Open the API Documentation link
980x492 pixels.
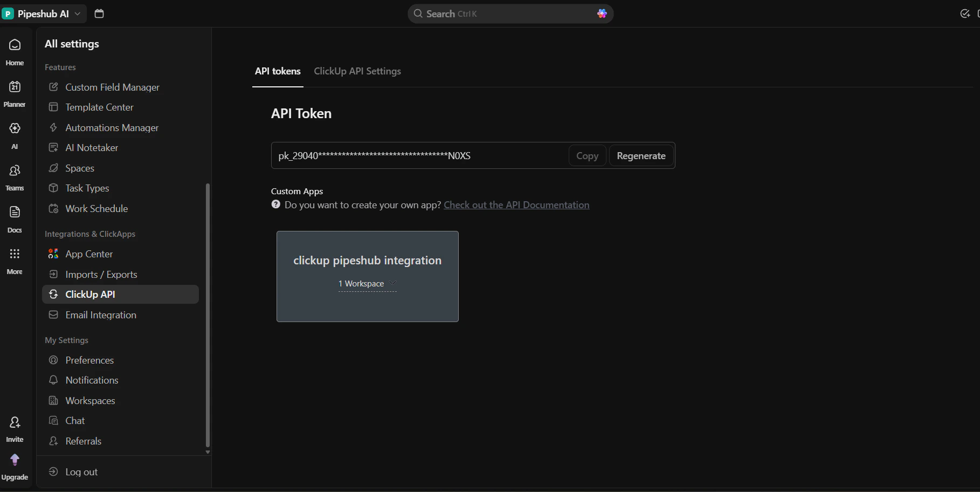516,205
